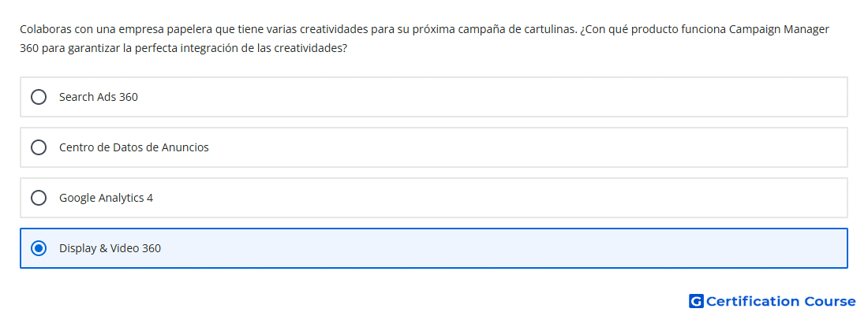Screen dimensions: 868x316
Task: Choose the Centro de Datos de Anuncios radio circle
Action: [x=38, y=147]
